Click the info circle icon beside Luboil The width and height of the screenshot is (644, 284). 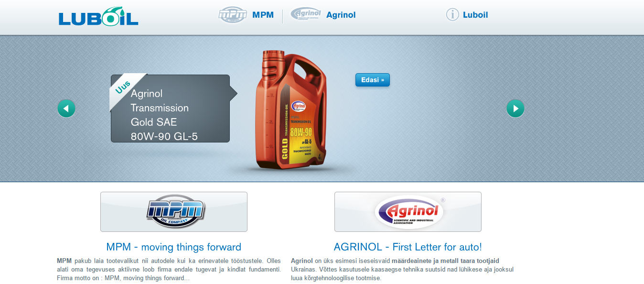point(452,15)
